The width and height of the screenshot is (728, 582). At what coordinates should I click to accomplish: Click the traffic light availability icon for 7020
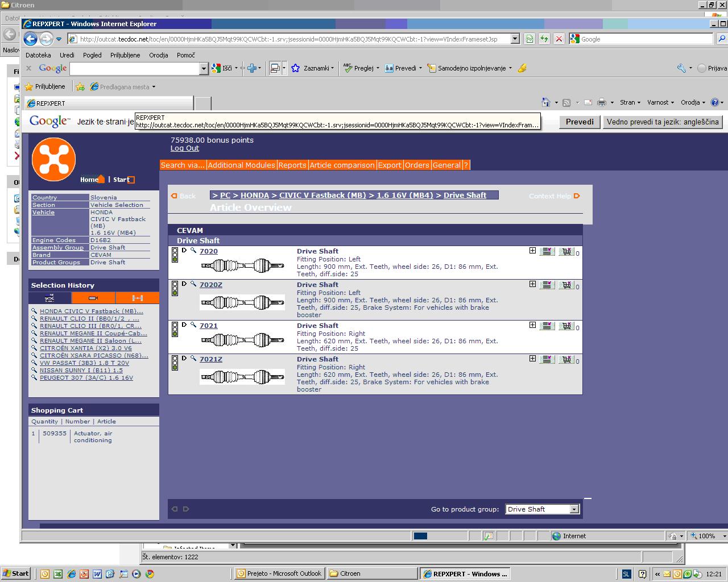click(175, 255)
